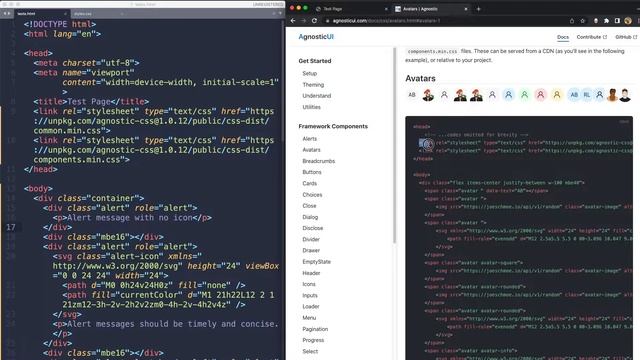Open the browser extensions puzzle icon
640x360 pixels.
[607, 20]
